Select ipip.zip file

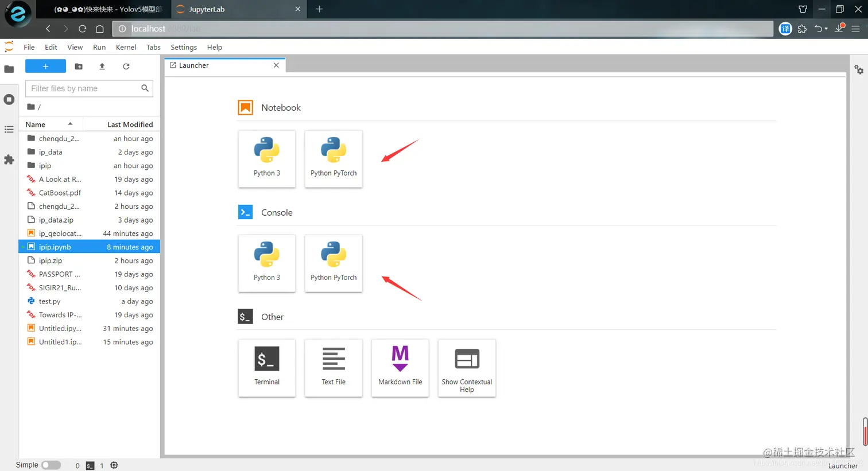click(90, 260)
